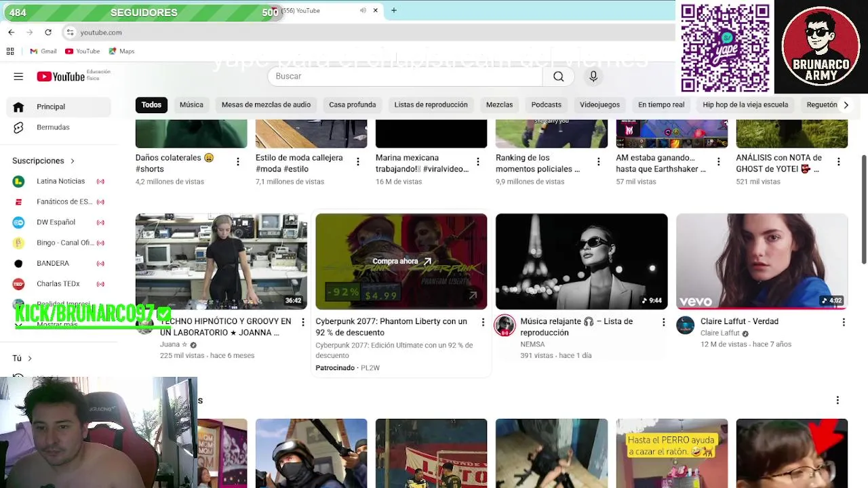Play Claire Laffut vevo thumbnail
Image resolution: width=868 pixels, height=488 pixels.
tap(762, 262)
